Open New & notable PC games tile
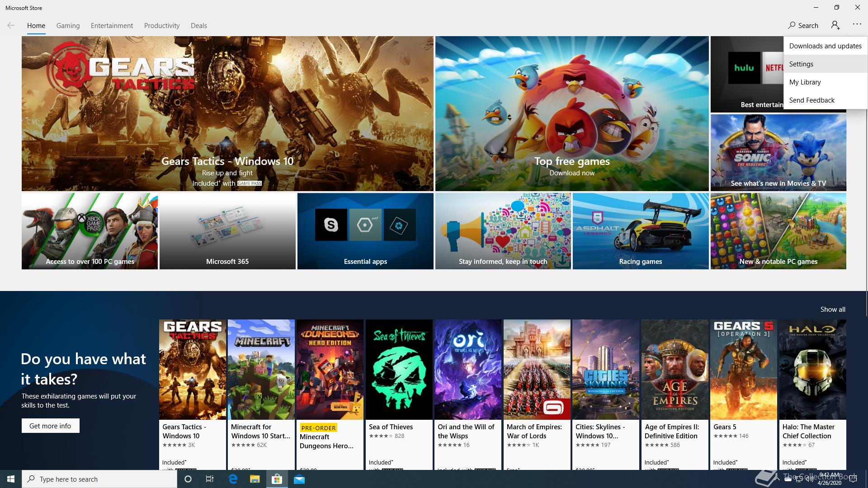 tap(778, 231)
